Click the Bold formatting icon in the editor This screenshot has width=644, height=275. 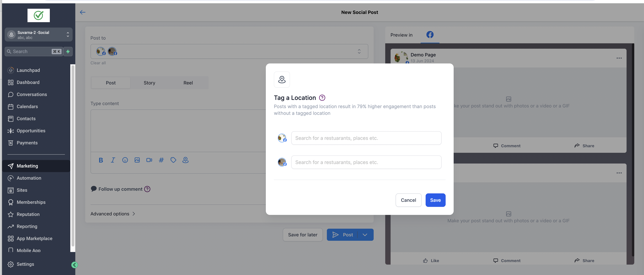101,160
